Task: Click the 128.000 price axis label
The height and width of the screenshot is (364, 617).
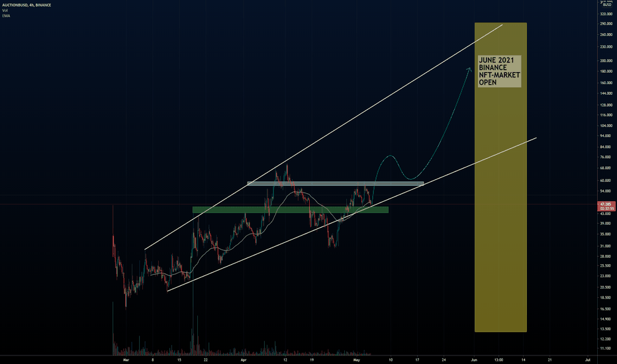Action: 606,105
